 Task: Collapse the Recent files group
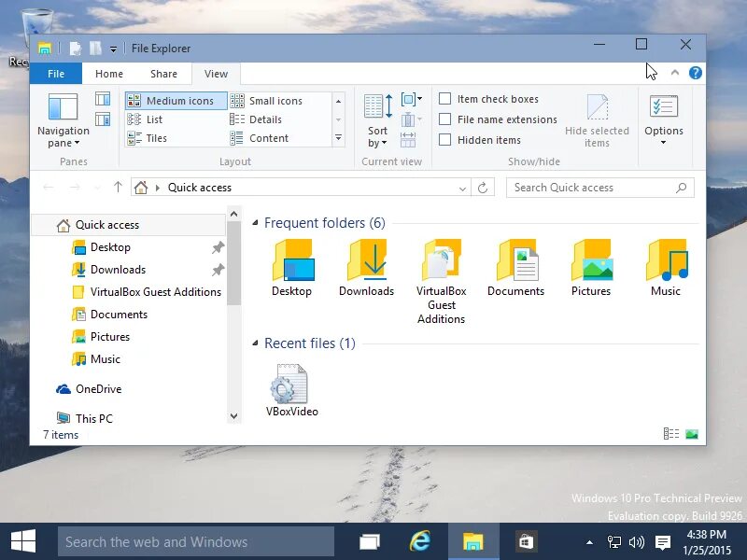pos(255,343)
